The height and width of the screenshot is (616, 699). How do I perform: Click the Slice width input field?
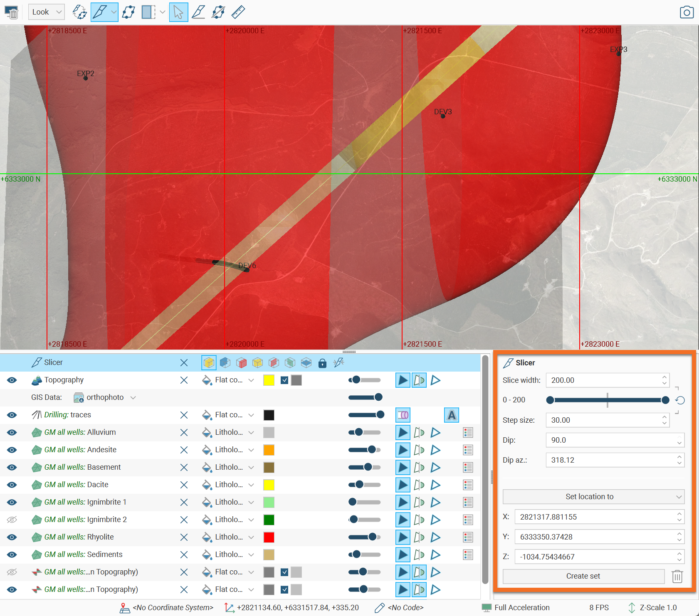(604, 380)
